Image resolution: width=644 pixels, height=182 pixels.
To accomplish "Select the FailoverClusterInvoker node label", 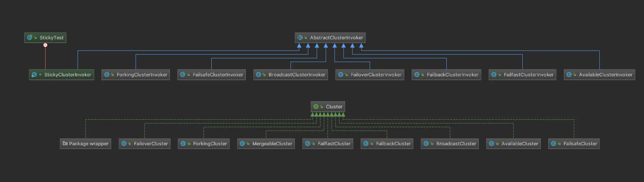I will [376, 75].
